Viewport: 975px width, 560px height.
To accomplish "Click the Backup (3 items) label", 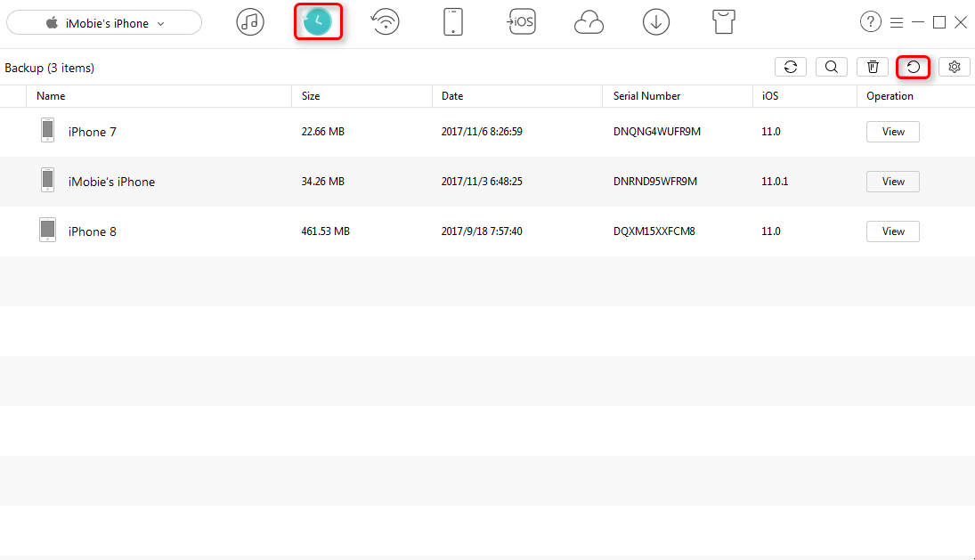I will [x=50, y=68].
